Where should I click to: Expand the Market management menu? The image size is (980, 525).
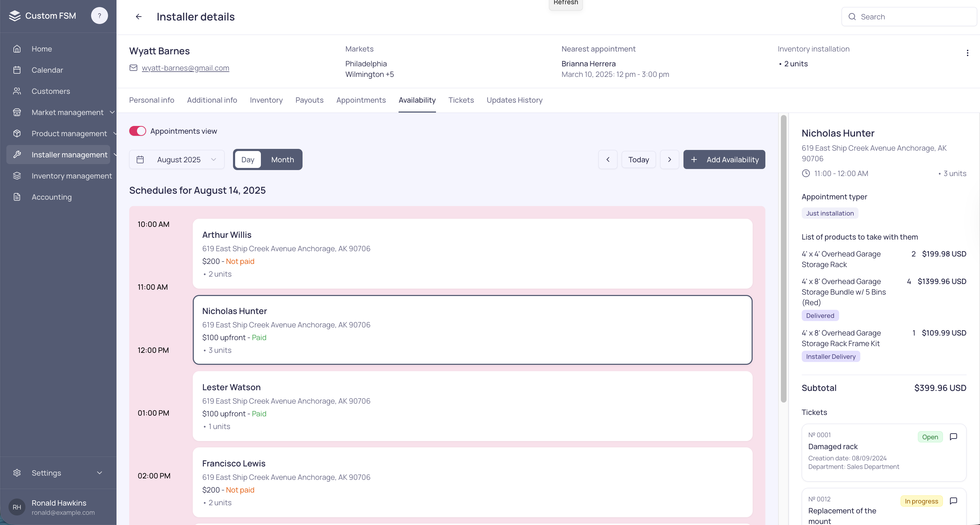click(x=68, y=112)
